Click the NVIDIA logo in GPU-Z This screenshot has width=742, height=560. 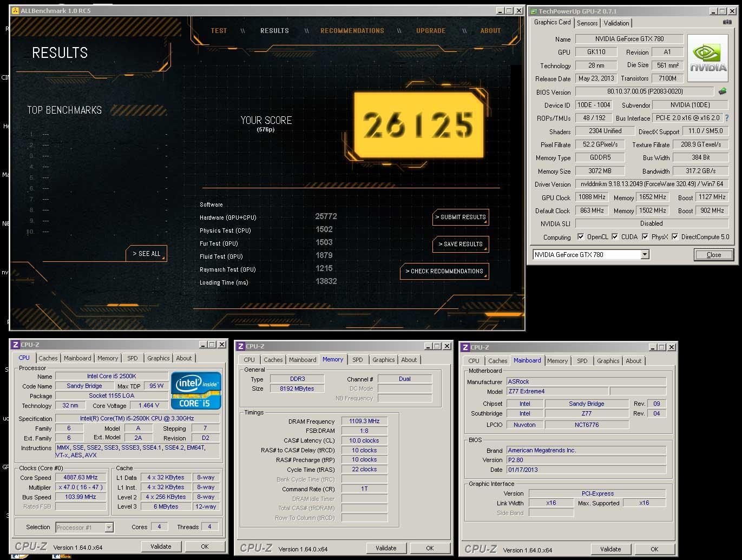[708, 58]
